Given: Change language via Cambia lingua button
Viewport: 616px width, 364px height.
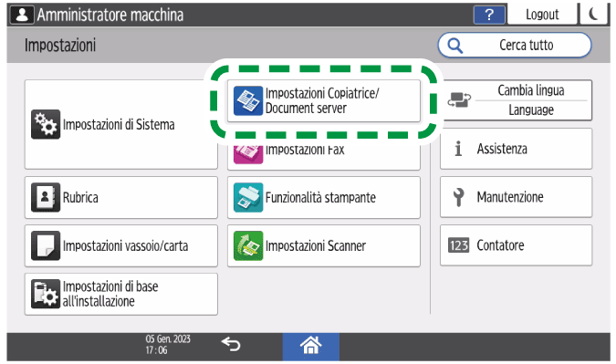Looking at the screenshot, I should [x=517, y=100].
